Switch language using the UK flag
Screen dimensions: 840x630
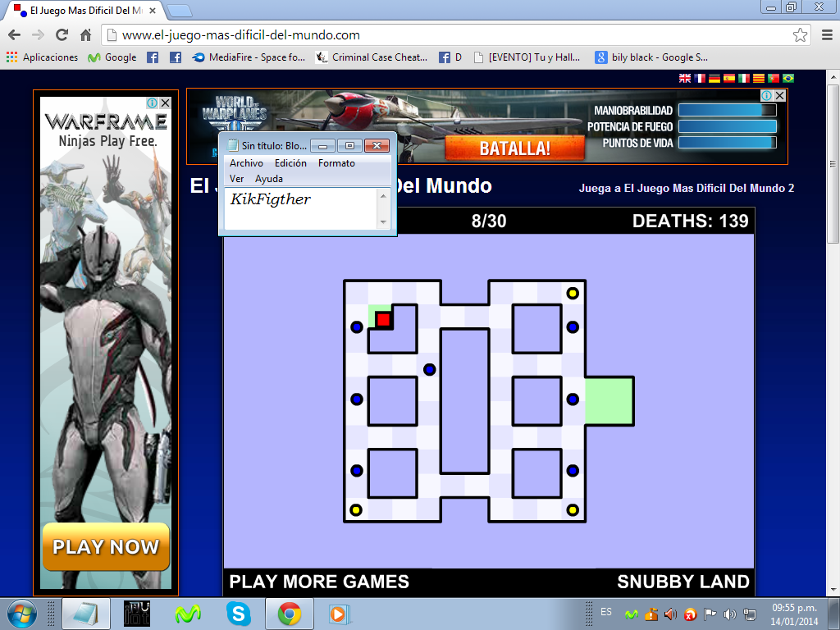click(x=685, y=78)
